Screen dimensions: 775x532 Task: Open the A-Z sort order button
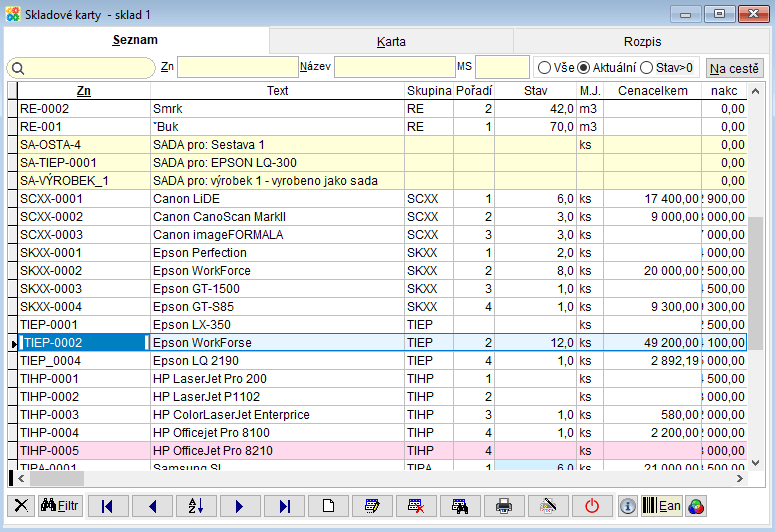point(196,506)
